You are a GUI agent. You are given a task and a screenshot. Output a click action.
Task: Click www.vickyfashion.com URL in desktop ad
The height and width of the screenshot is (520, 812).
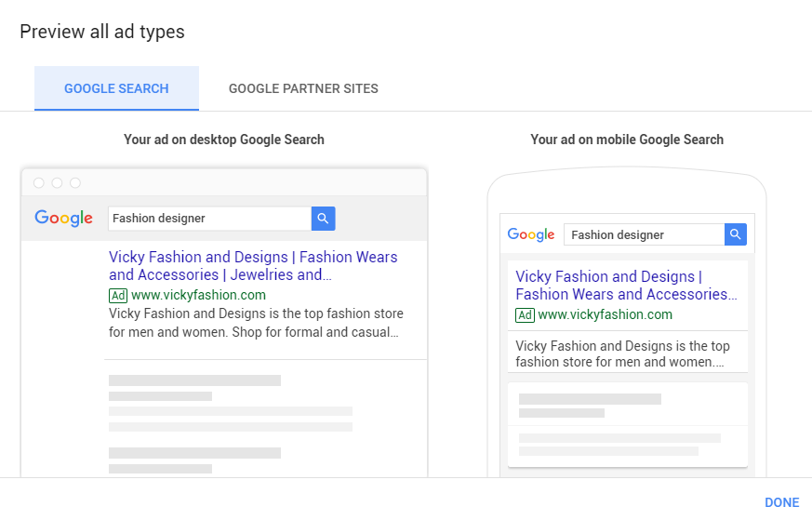point(198,295)
